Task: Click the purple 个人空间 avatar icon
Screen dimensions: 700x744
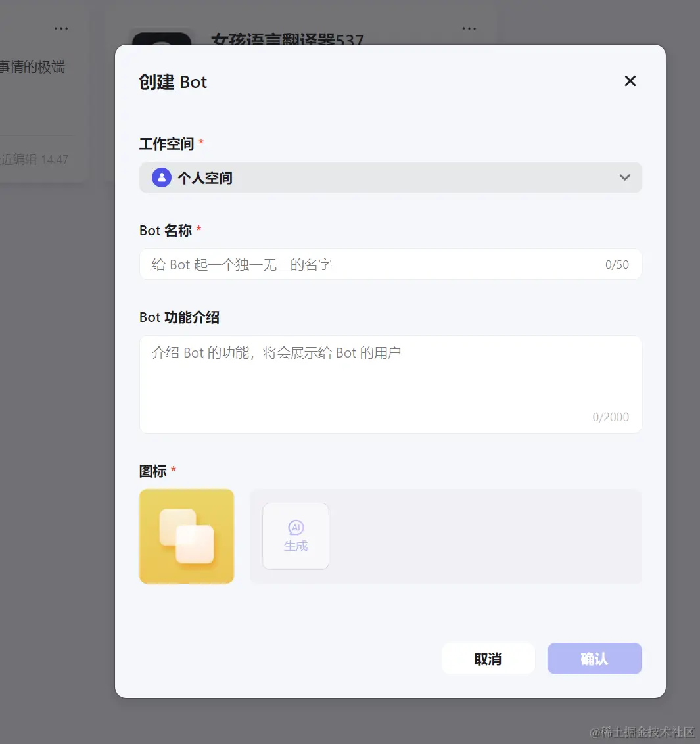Action: click(x=161, y=177)
